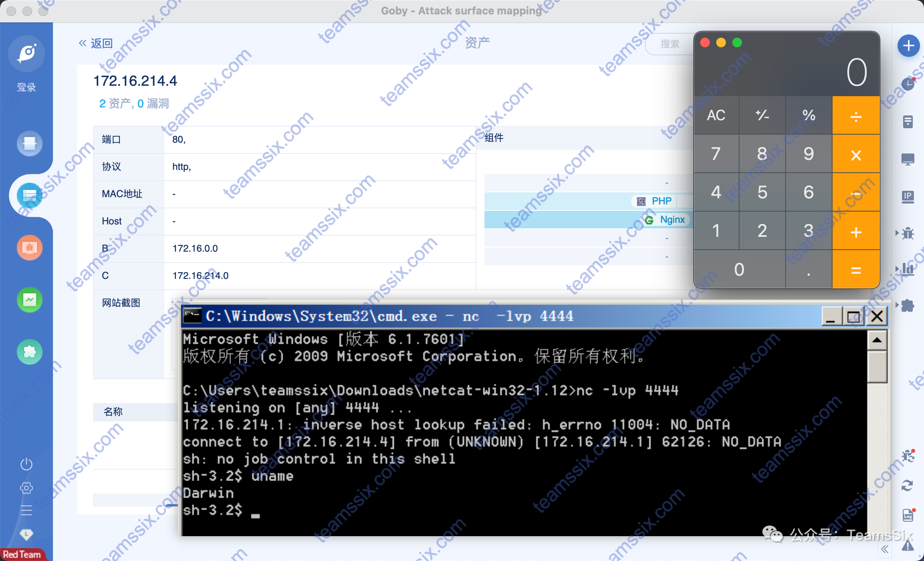Open the settings gear in sidebar

pos(26,488)
